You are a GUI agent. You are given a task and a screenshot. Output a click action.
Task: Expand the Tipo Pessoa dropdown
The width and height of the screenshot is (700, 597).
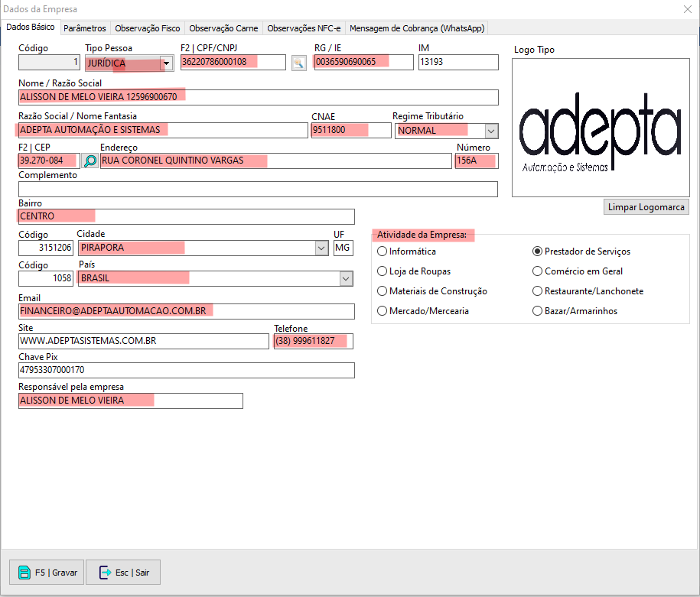[166, 63]
